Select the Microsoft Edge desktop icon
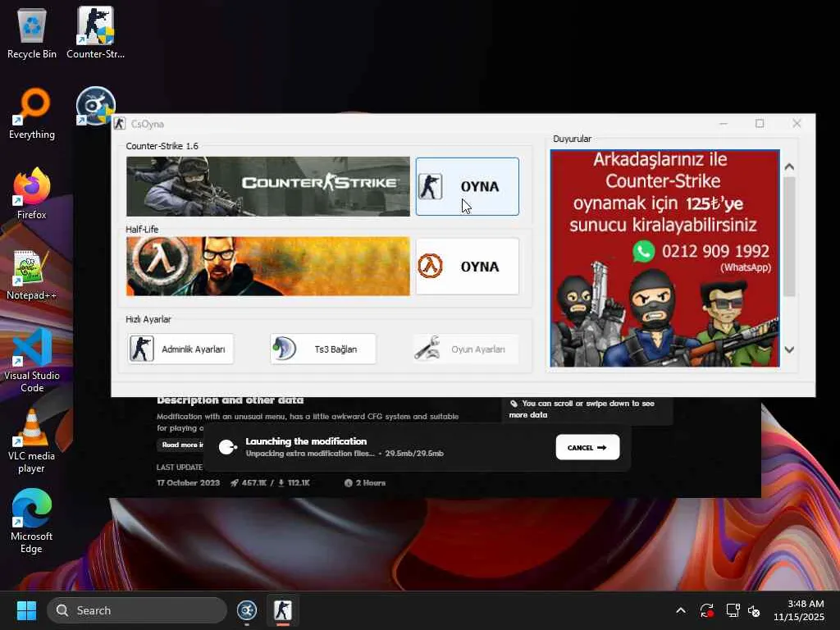The height and width of the screenshot is (630, 840). pos(32,522)
